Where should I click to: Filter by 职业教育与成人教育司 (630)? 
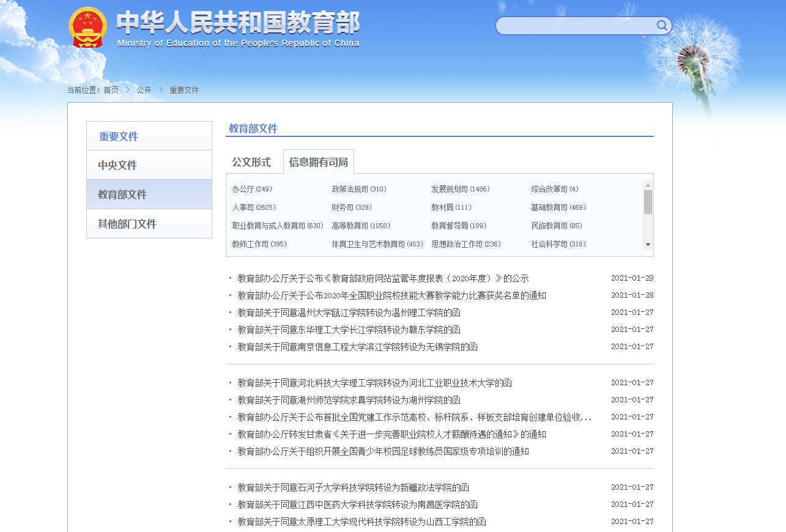[278, 226]
